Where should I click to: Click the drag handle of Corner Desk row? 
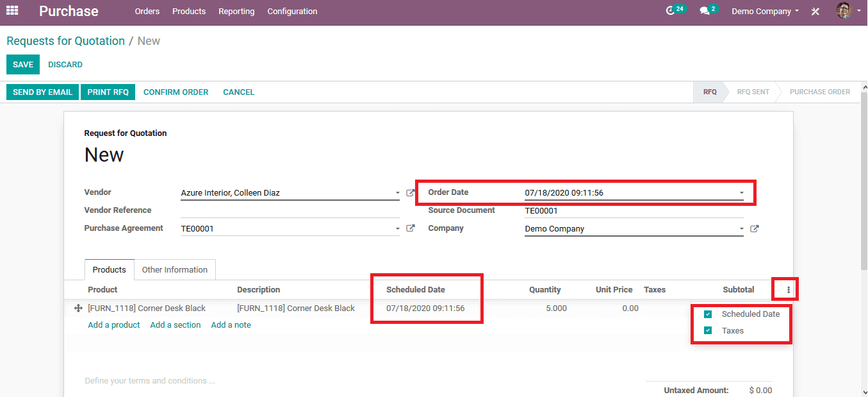78,308
